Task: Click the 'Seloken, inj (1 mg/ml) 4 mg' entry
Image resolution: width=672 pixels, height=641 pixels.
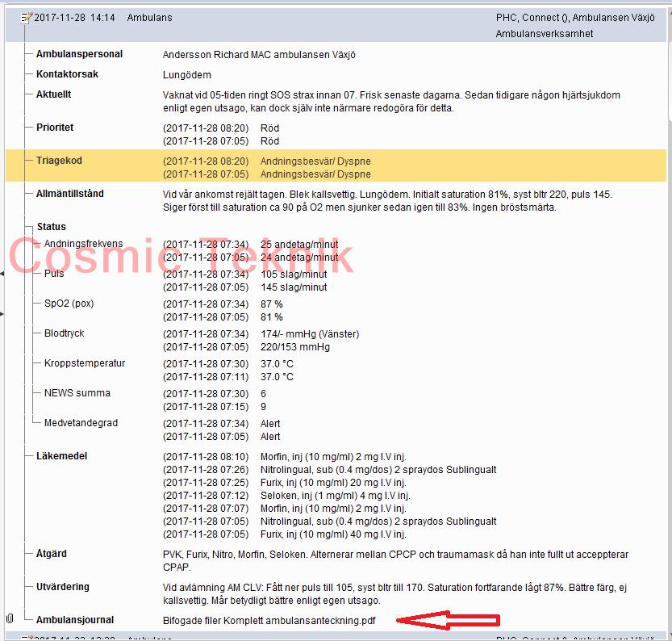Action: 336,496
